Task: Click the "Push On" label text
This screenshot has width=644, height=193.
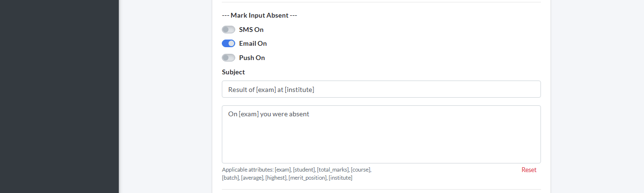Action: tap(252, 58)
